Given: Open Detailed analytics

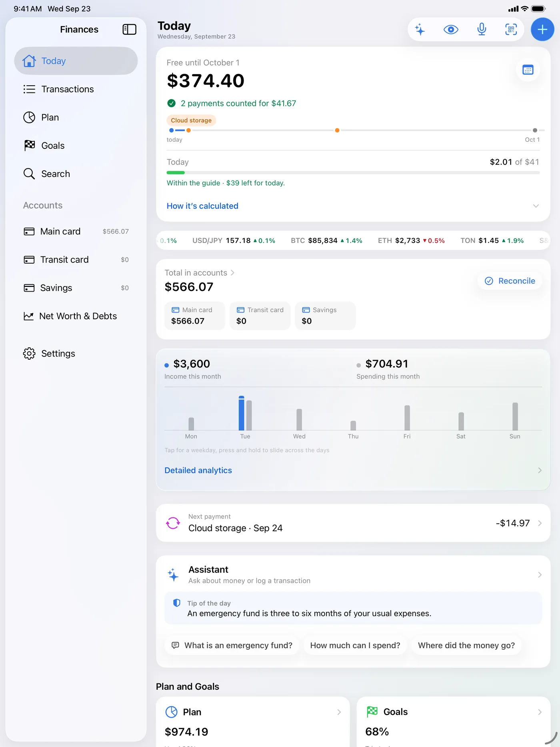Looking at the screenshot, I should click(353, 470).
